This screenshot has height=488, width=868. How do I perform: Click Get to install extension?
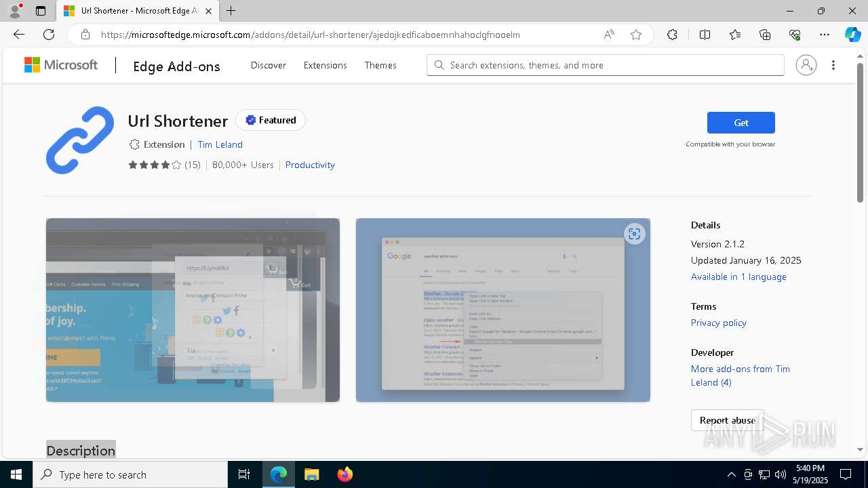coord(741,123)
